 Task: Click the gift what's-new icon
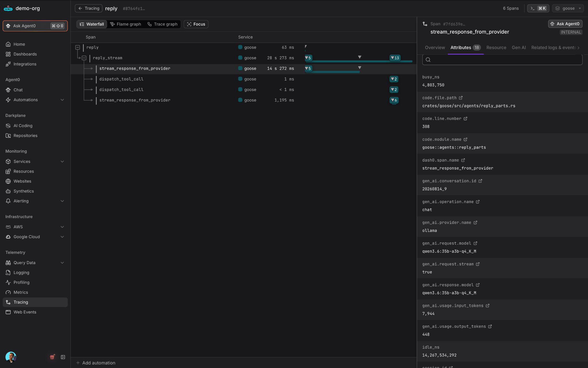pyautogui.click(x=52, y=357)
